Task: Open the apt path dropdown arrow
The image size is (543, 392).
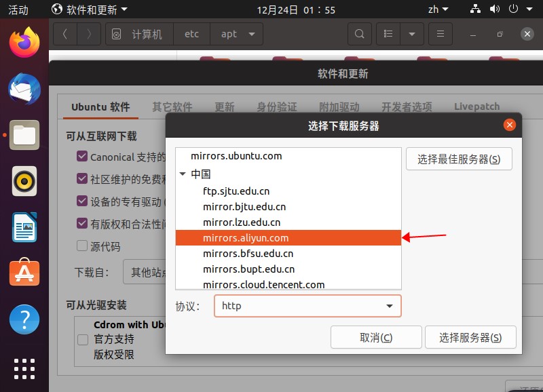Action: coord(252,34)
